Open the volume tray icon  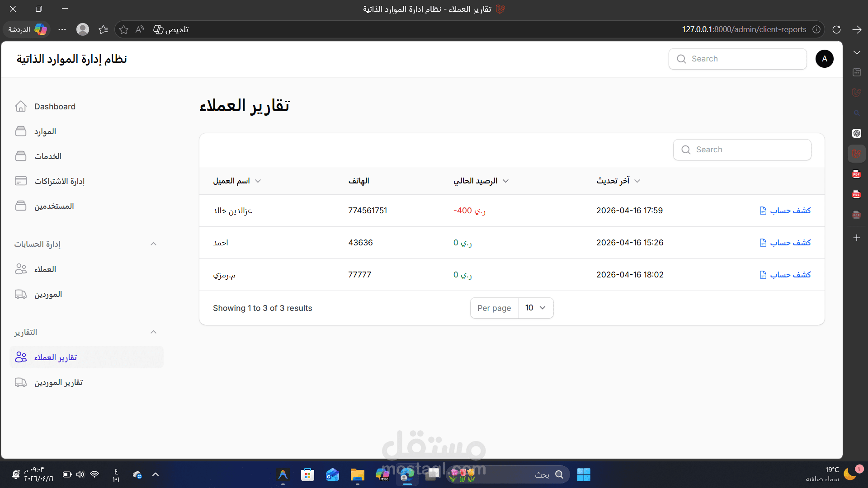tap(80, 474)
